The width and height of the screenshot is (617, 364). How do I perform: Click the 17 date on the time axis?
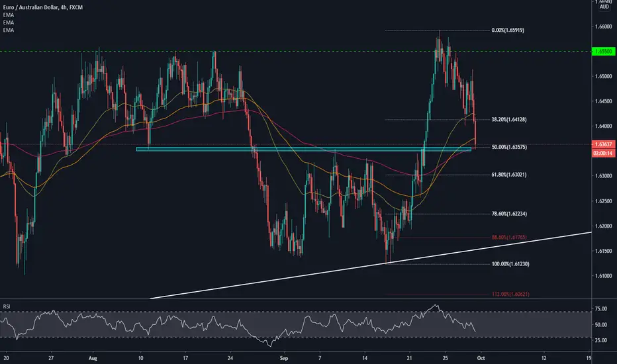pos(185,358)
